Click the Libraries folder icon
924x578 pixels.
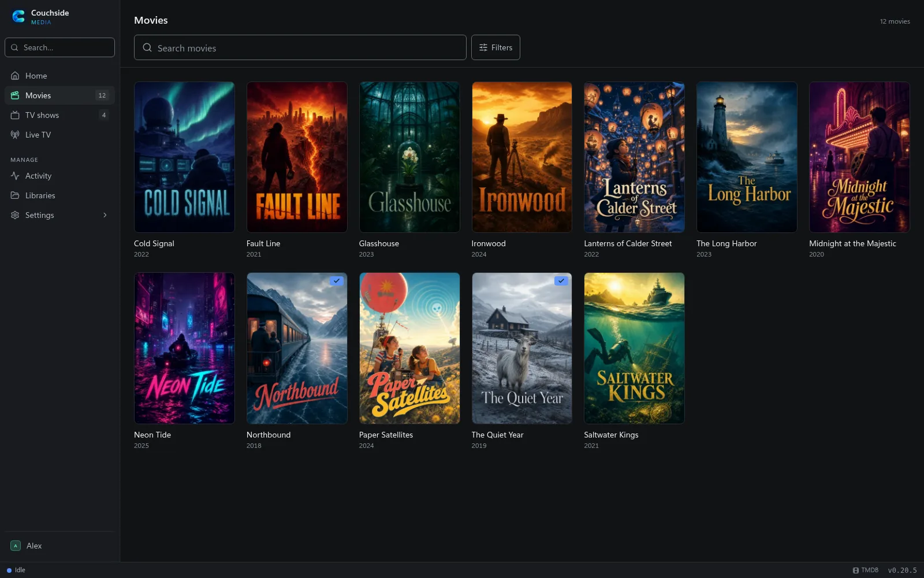(15, 195)
